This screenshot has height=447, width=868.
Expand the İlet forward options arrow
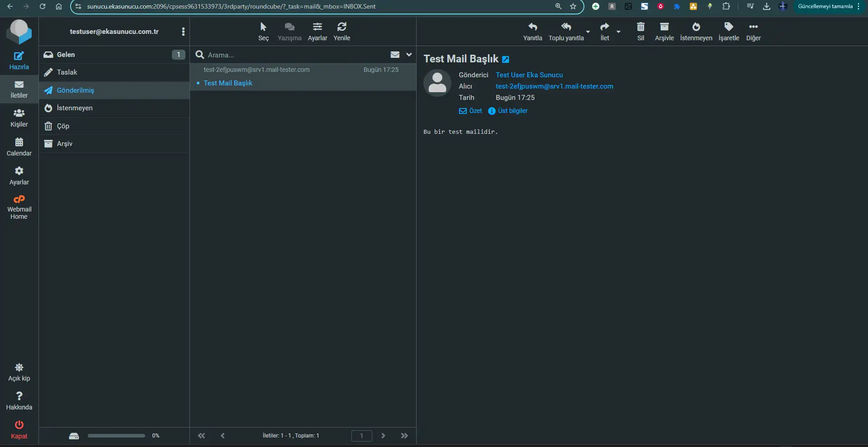point(618,32)
